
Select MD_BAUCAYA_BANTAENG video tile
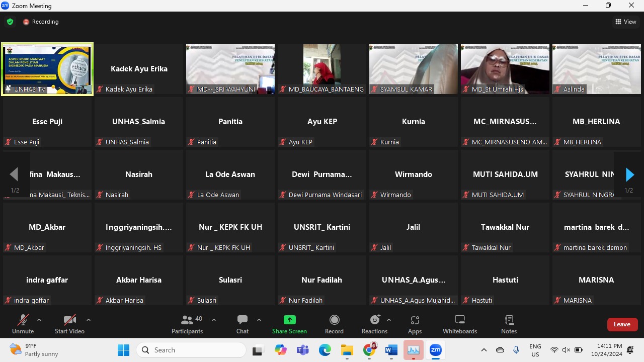pyautogui.click(x=322, y=69)
